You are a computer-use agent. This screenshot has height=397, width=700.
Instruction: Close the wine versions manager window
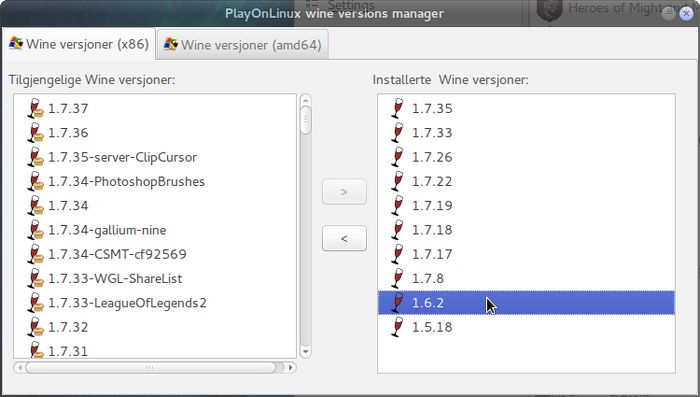pos(686,13)
